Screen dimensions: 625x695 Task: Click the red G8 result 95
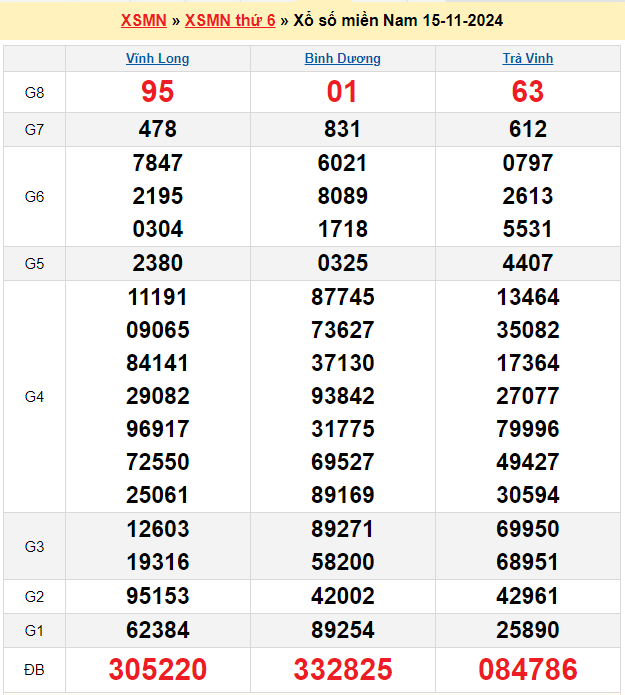pyautogui.click(x=158, y=92)
